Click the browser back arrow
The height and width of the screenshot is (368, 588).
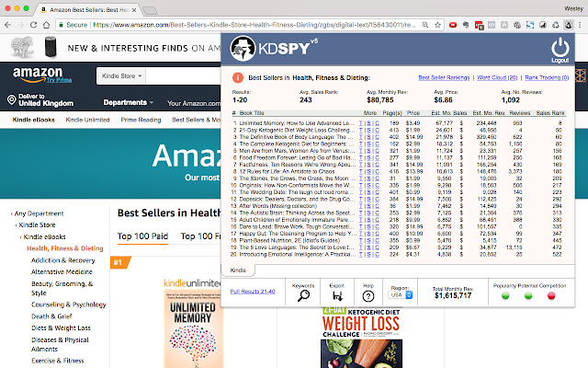[8, 25]
